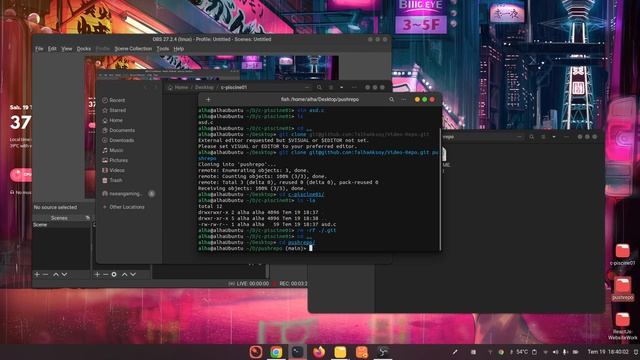Viewport: 640px width, 360px height.
Task: Open the clock showing 18:40:02
Action: [x=608, y=352]
